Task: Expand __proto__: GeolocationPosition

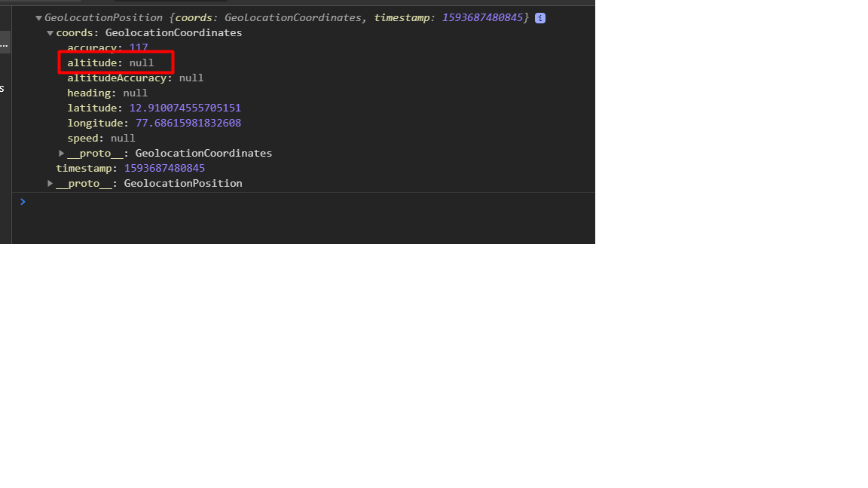Action: pos(50,183)
